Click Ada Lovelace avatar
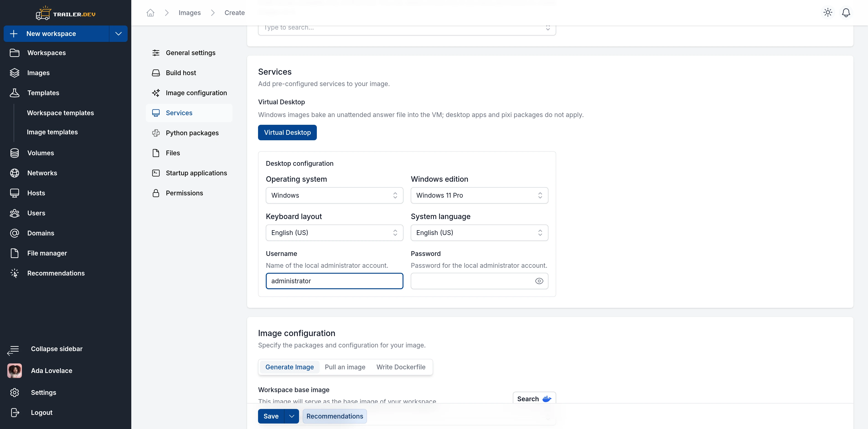This screenshot has width=868, height=429. point(15,371)
